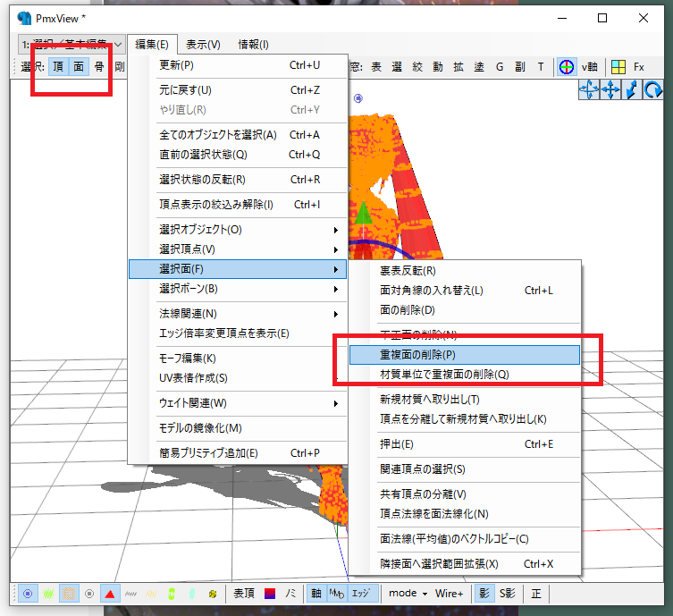Screen dimensions: 673x616
Task: Toggle vertex selection 頂 button
Action: tap(57, 66)
